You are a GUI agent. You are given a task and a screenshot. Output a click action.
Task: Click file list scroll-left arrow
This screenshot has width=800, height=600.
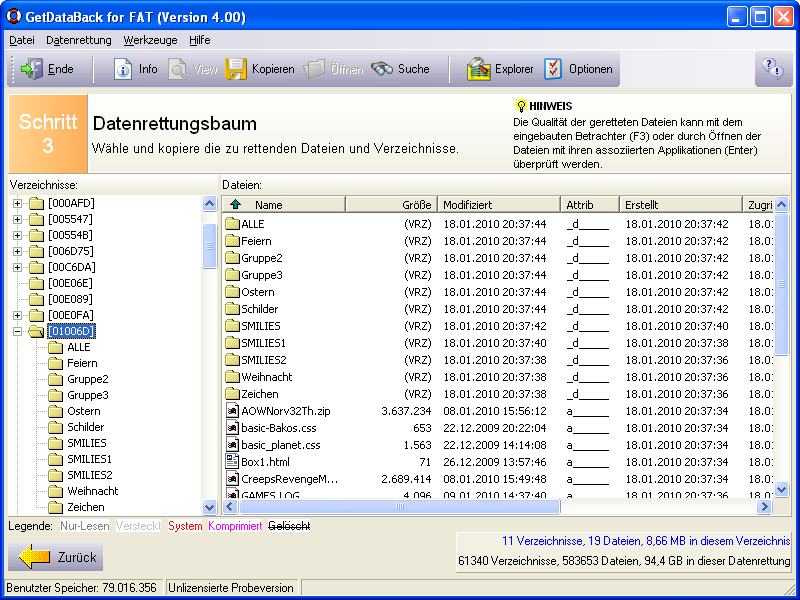230,507
